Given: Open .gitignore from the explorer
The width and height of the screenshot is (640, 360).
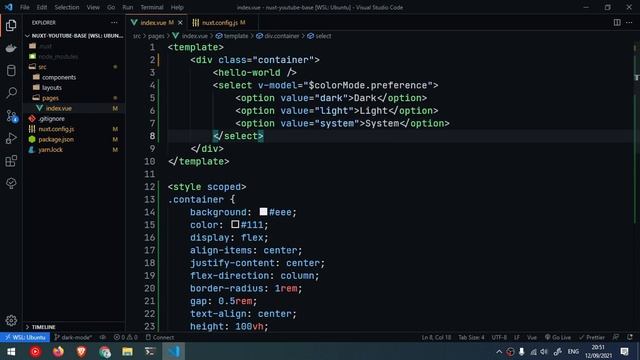Looking at the screenshot, I should [74, 119].
